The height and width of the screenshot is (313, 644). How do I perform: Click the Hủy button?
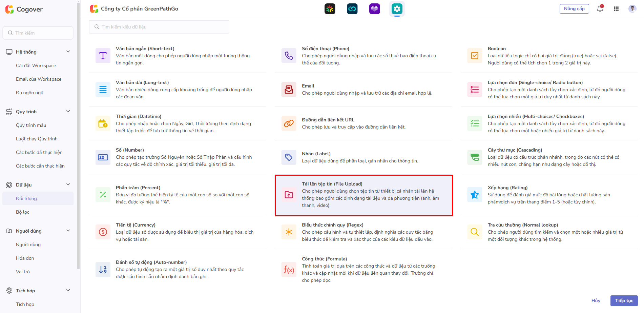click(596, 300)
